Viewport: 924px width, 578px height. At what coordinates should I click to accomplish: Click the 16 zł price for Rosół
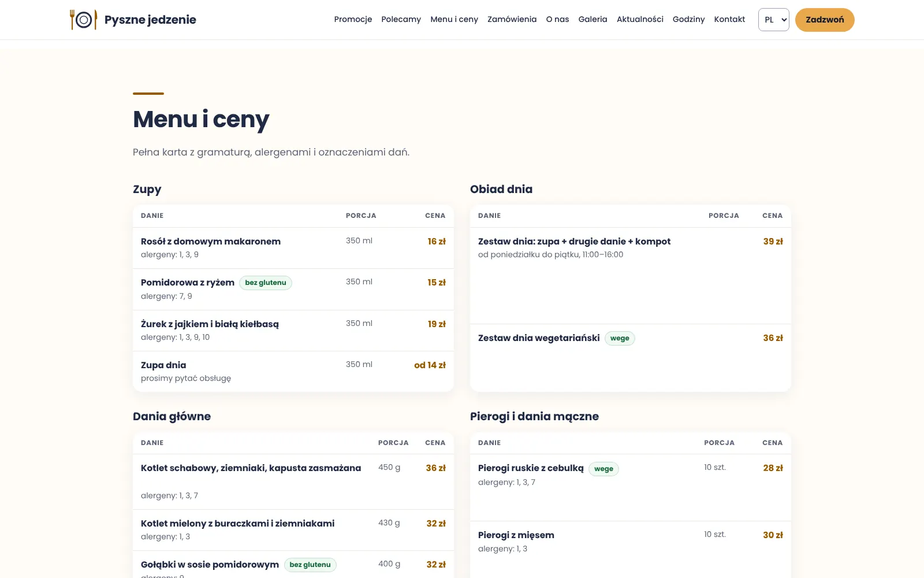point(437,242)
